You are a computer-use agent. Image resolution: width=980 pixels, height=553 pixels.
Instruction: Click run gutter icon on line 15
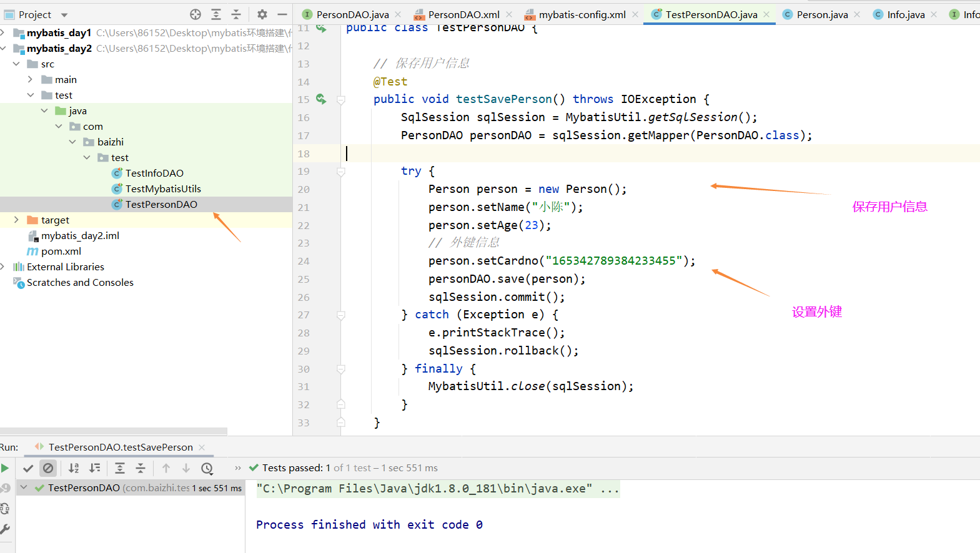pyautogui.click(x=321, y=99)
